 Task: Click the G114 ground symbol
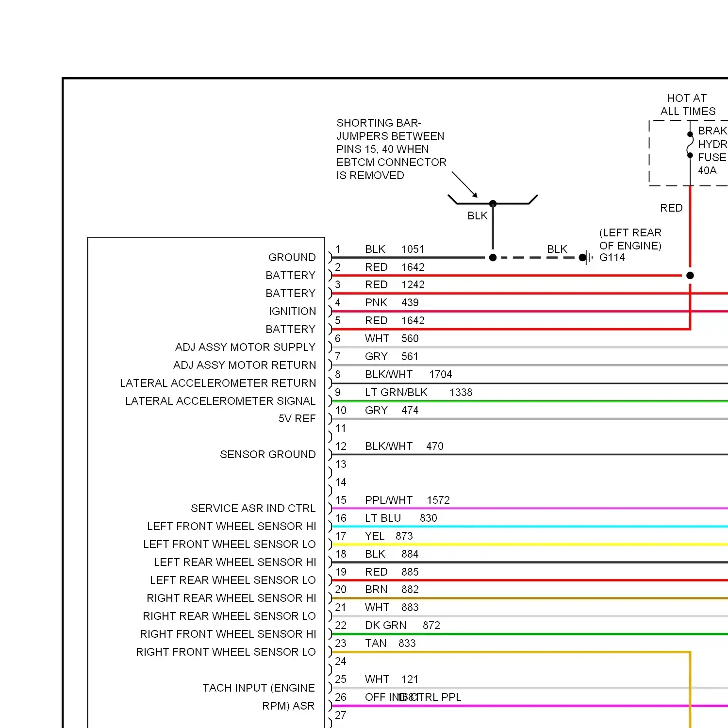click(587, 258)
